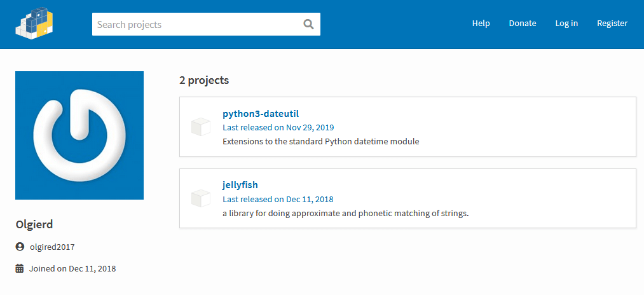Click Olgierd's profile avatar image
Screen dimensions: 644x295
point(79,135)
